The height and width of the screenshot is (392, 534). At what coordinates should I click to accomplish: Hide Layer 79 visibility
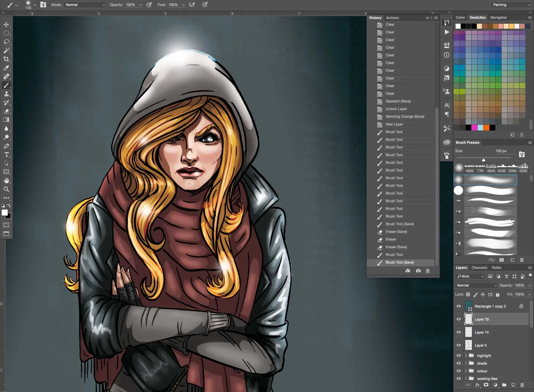pos(459,319)
